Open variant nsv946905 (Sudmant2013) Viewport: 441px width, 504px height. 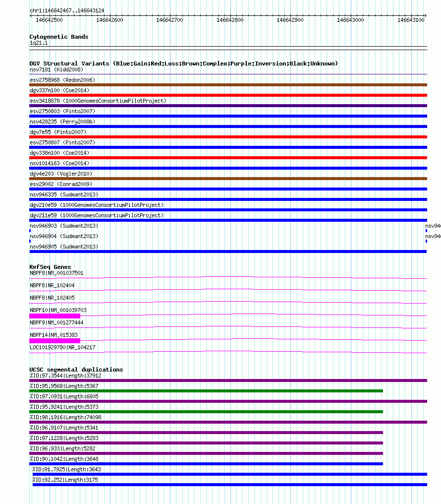coord(64,247)
